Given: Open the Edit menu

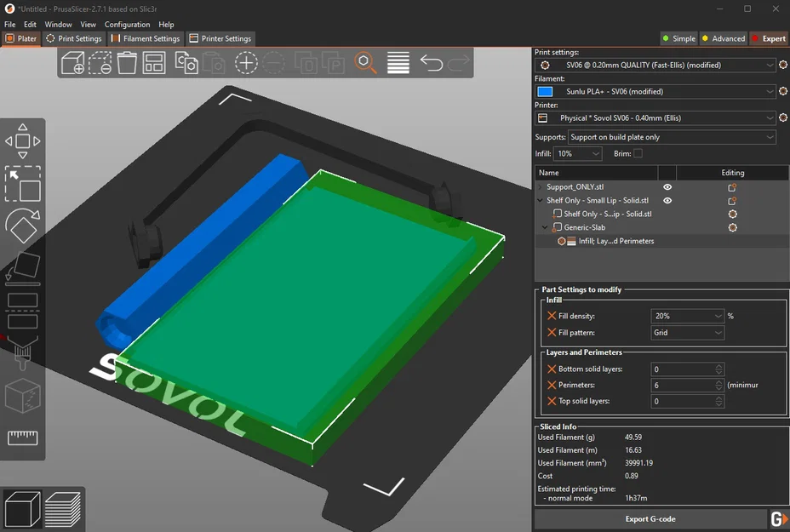Looking at the screenshot, I should [x=30, y=24].
